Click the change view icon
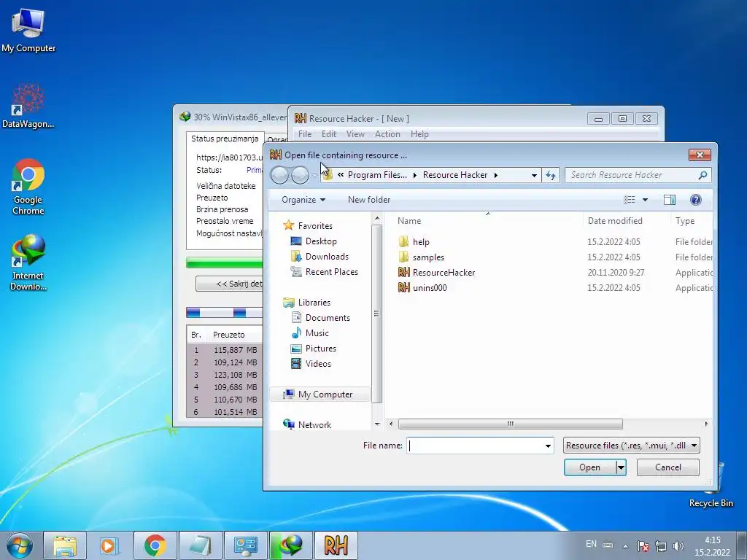The image size is (747, 560). pyautogui.click(x=630, y=200)
